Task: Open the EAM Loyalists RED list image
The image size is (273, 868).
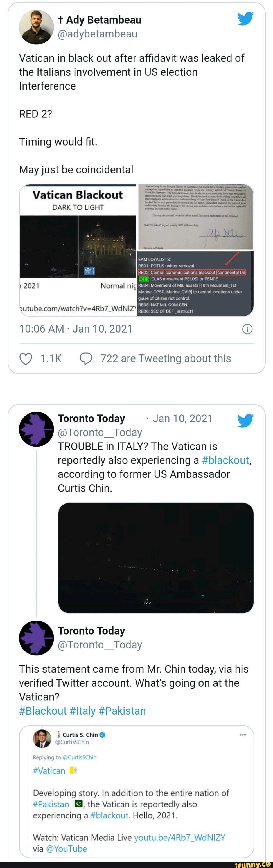Action: (x=195, y=284)
